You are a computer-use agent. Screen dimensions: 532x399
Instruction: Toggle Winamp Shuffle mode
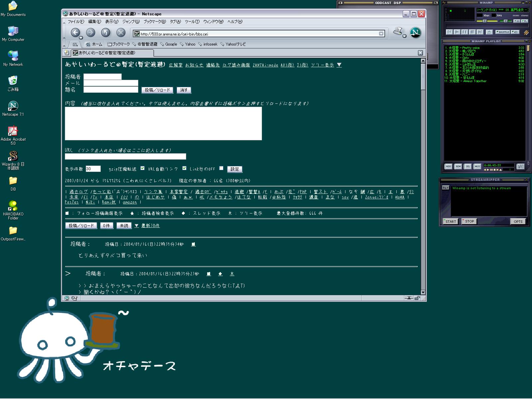click(x=502, y=32)
